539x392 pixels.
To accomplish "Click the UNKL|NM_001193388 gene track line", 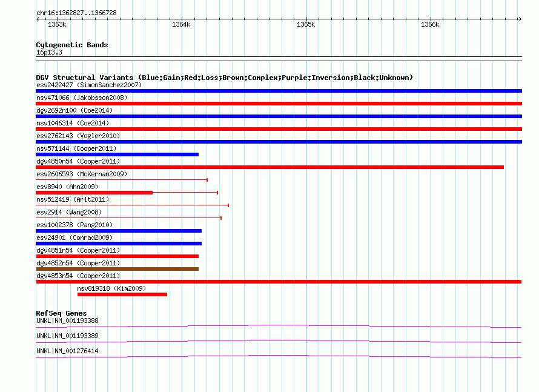I will (279, 326).
